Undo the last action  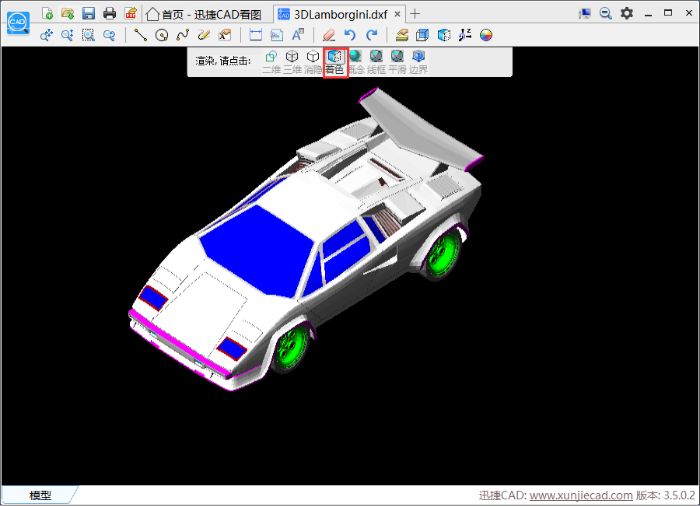pos(350,35)
